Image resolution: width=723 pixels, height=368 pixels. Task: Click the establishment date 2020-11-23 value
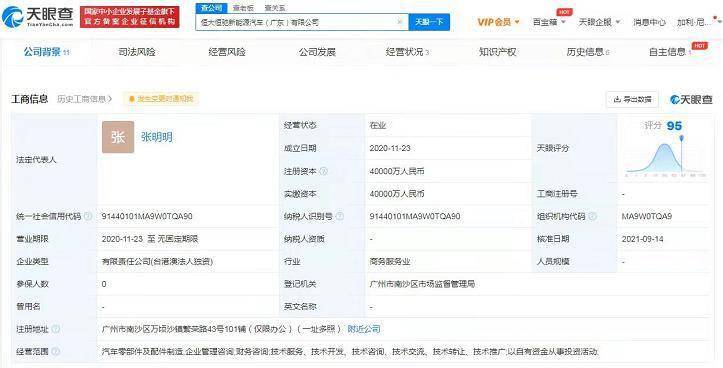[390, 148]
